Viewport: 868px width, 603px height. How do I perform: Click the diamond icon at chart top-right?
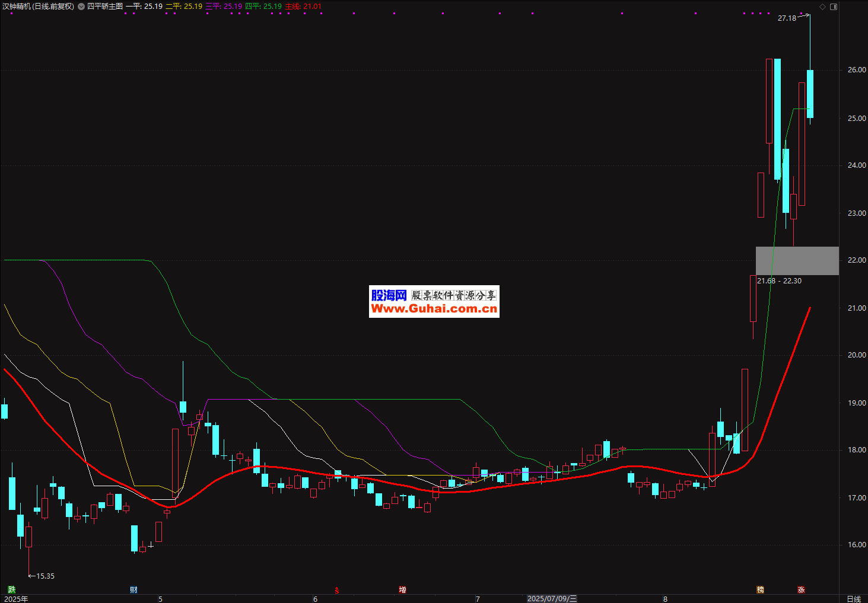(822, 7)
